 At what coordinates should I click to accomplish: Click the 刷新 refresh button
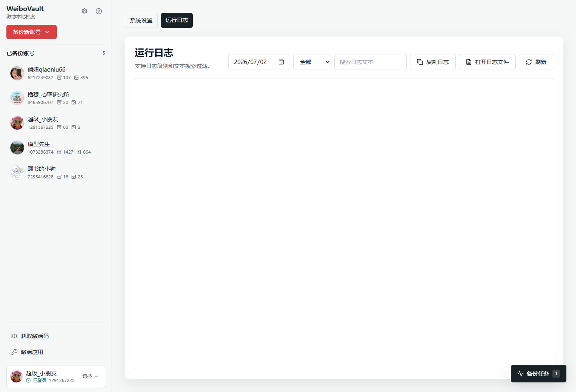coord(536,62)
